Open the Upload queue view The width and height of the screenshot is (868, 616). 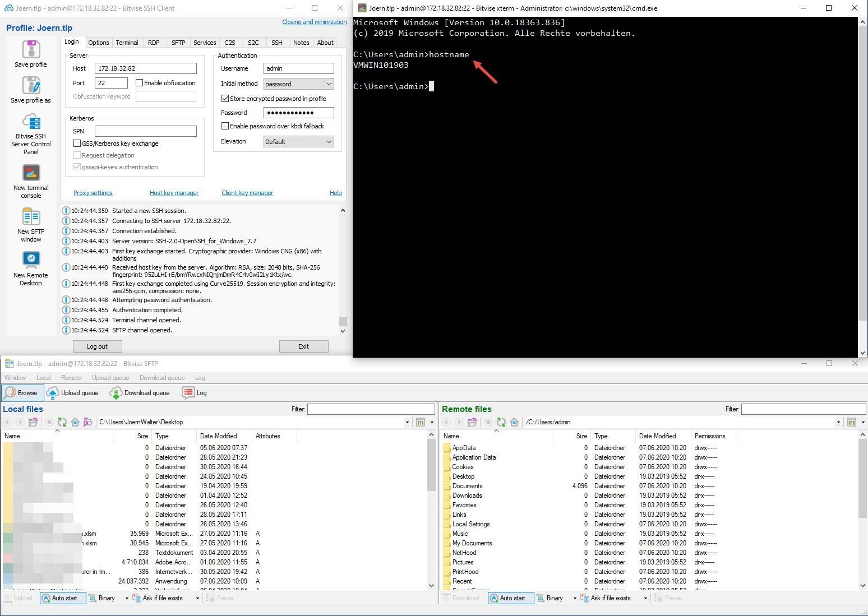(73, 393)
